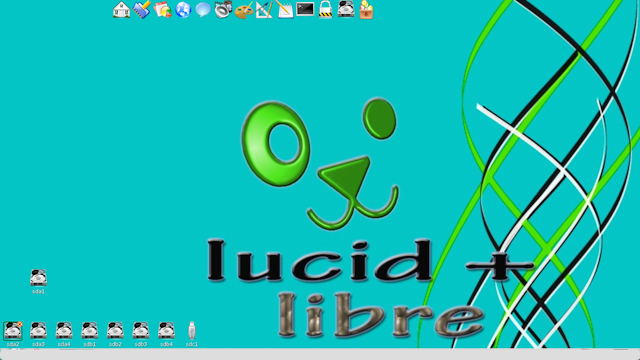Launch the chat speech bubble icon

pos(203,9)
